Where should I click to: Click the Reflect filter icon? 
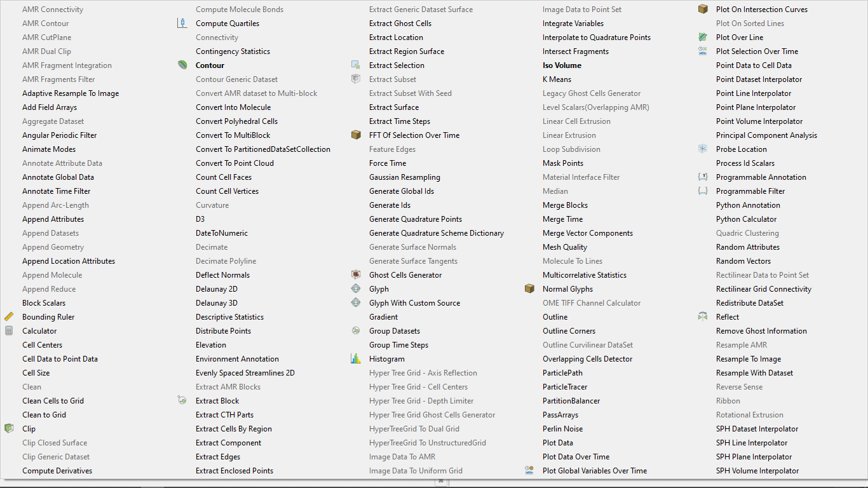[x=703, y=317]
